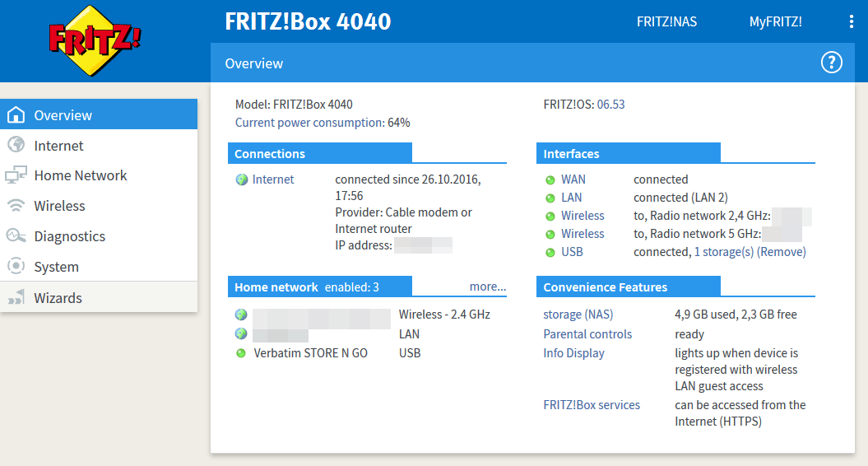Viewport: 868px width, 466px height.
Task: Open the USB interface link
Action: point(572,252)
